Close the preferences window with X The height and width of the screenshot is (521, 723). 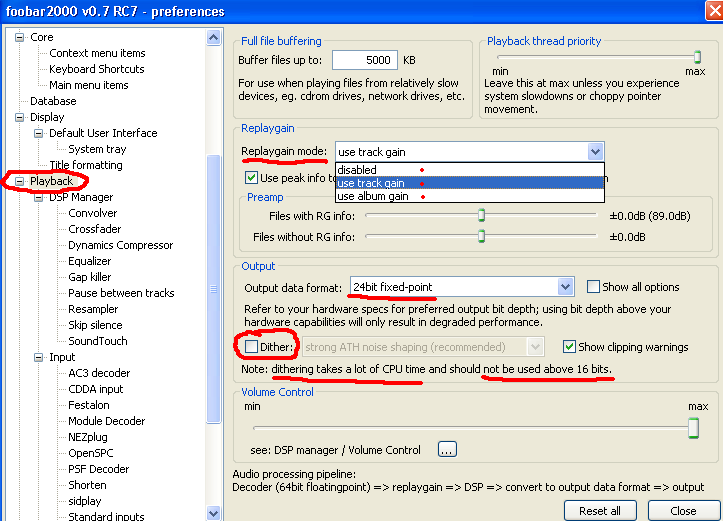pyautogui.click(x=715, y=11)
